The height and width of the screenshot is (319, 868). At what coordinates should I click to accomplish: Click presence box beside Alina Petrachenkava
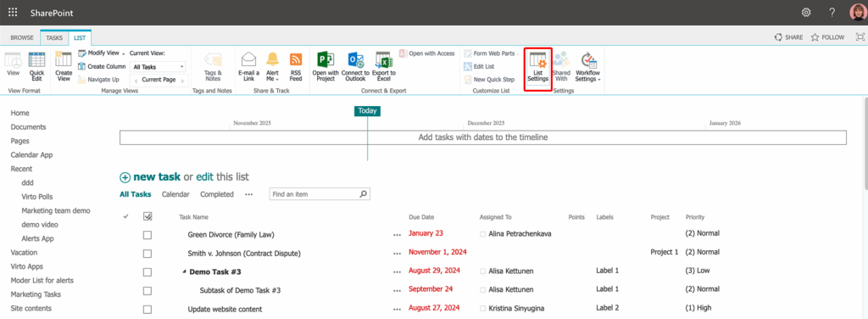click(482, 234)
